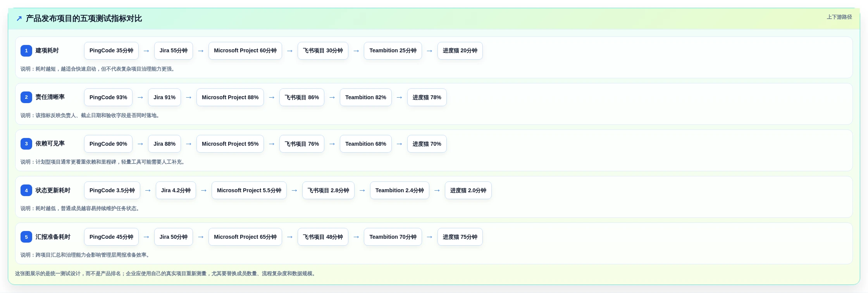This screenshot has height=293, width=868.
Task: Choose the 进度猫 70% node
Action: [427, 144]
